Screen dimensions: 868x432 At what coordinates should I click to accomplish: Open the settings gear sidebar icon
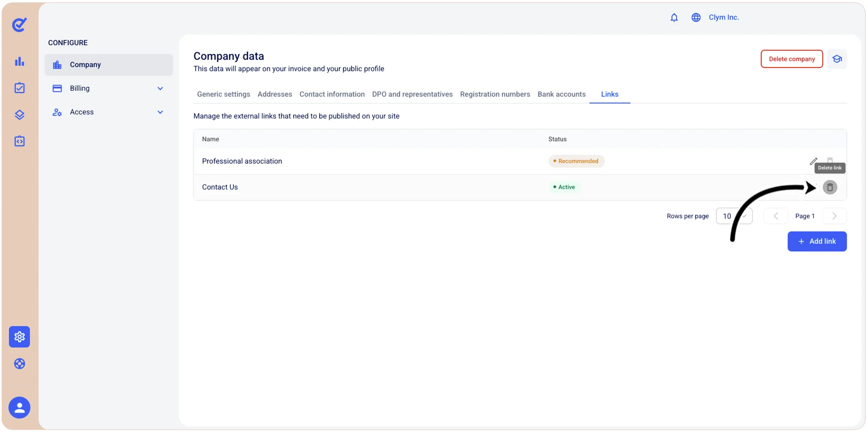19,337
